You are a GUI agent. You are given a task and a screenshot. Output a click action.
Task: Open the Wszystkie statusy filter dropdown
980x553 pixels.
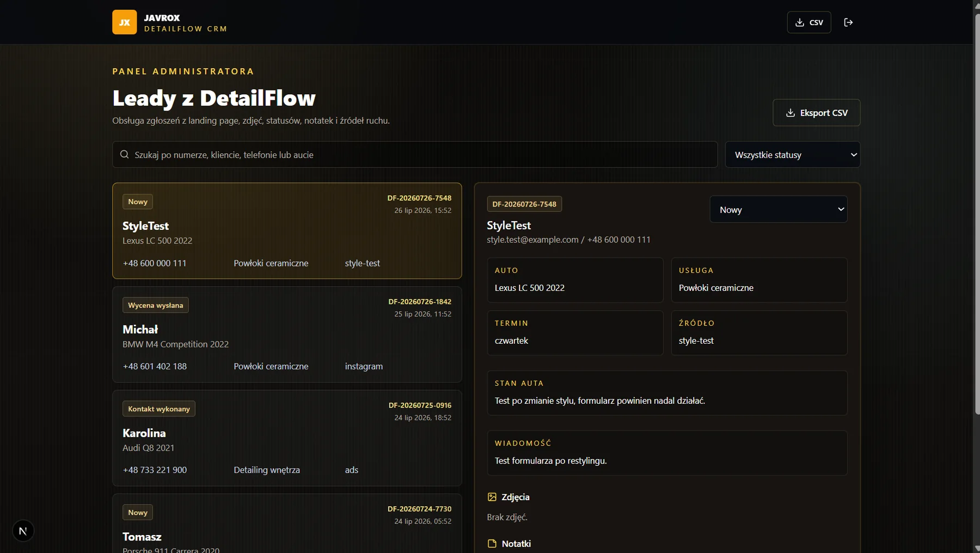coord(792,155)
